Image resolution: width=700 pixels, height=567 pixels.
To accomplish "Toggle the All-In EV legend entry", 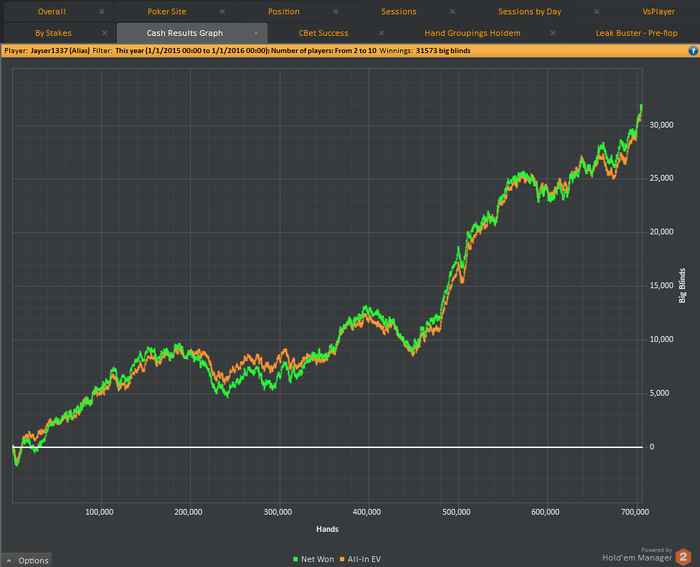I will (x=360, y=559).
